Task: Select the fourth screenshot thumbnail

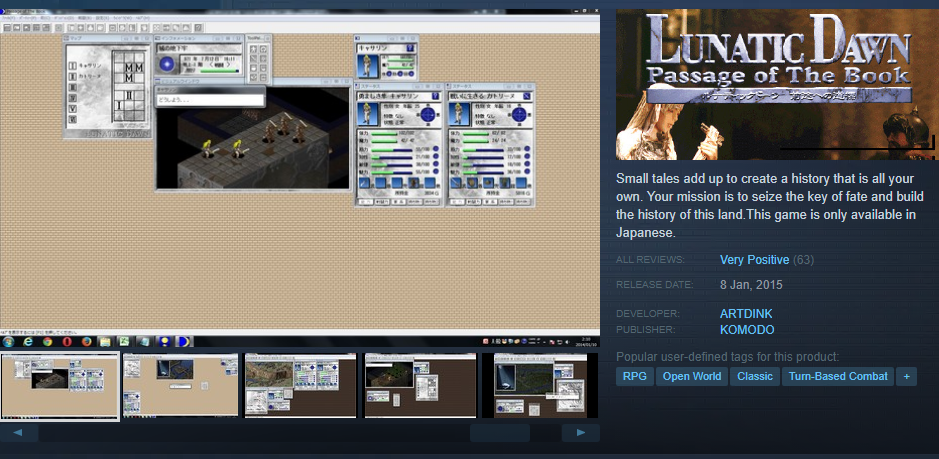Action: 420,385
